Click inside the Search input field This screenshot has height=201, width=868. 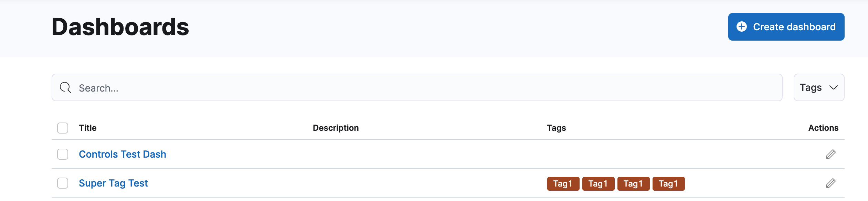241,88
